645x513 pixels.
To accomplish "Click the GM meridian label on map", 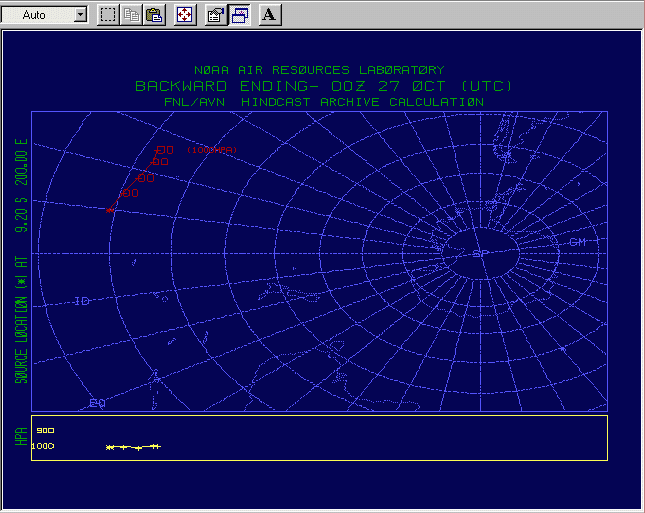I will pos(577,242).
